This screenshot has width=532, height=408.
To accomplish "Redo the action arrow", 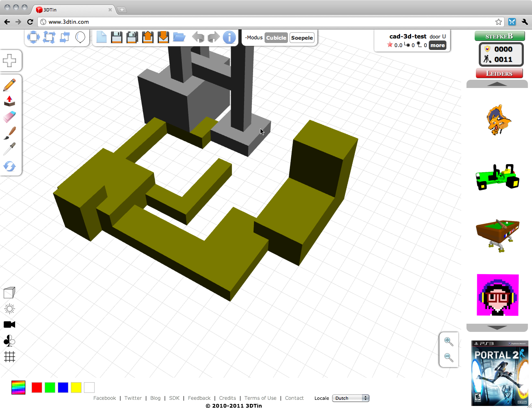I will tap(214, 37).
